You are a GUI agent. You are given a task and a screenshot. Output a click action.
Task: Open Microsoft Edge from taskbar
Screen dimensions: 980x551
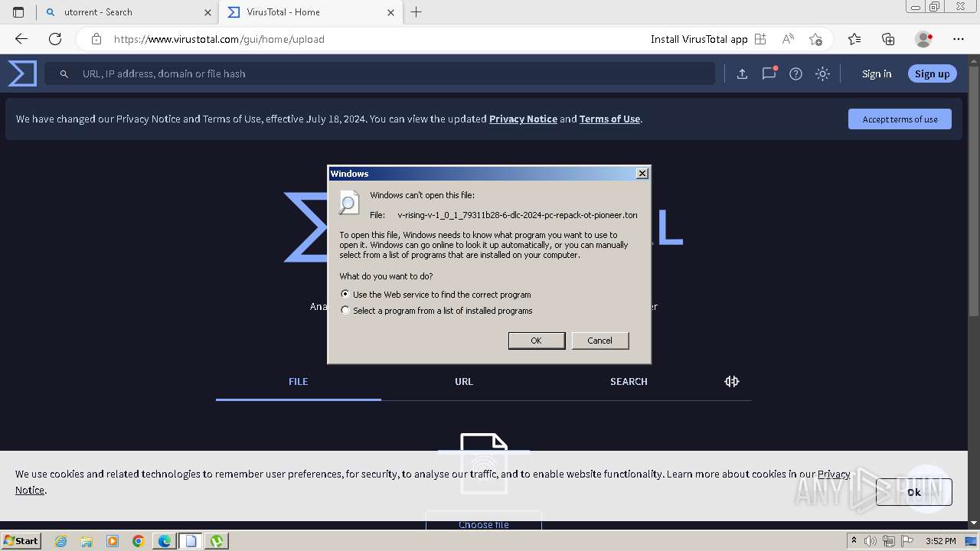pos(165,541)
